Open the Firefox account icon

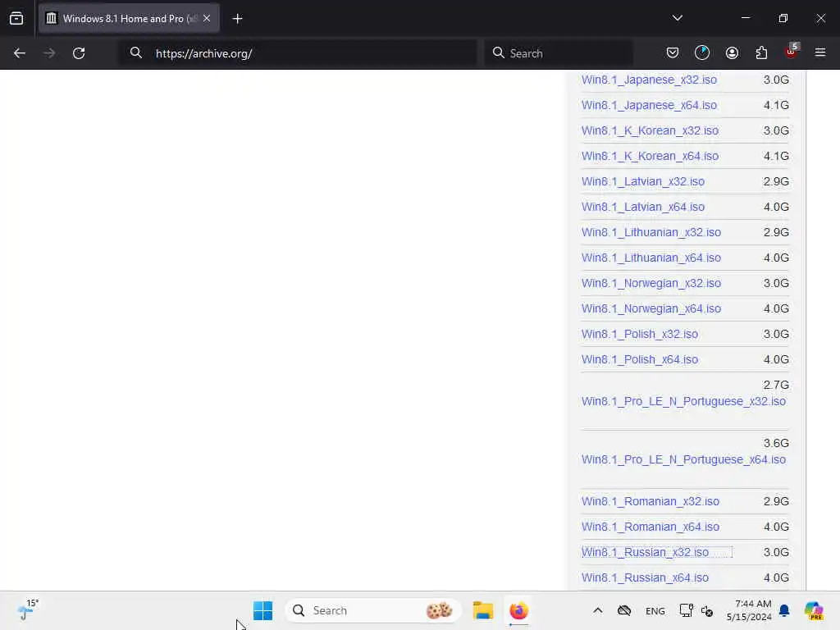[x=732, y=52]
